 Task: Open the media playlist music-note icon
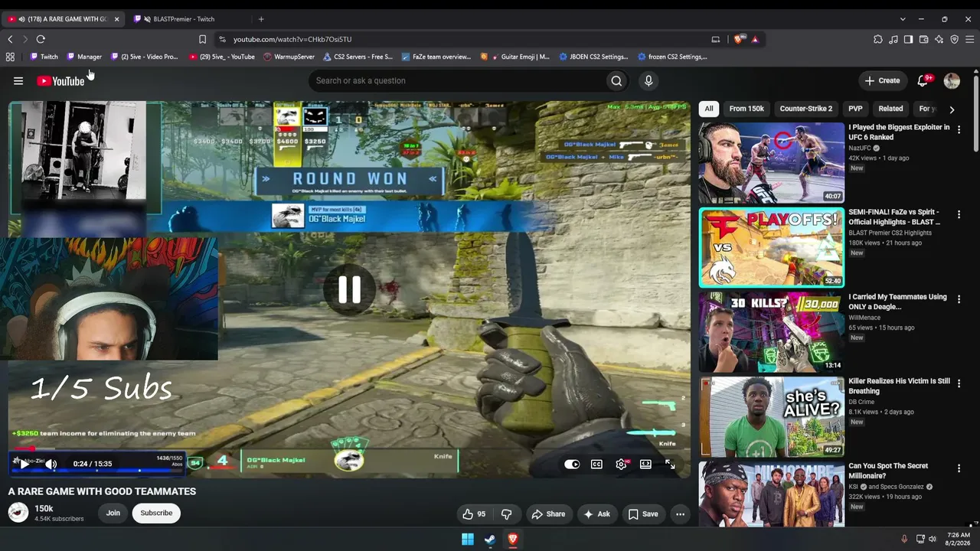(x=893, y=39)
